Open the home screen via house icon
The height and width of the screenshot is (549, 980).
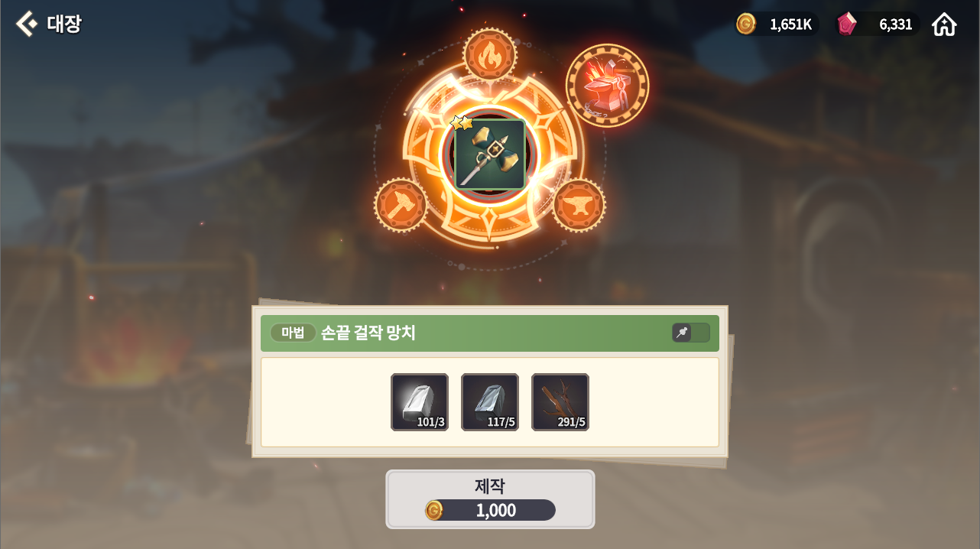[x=944, y=24]
